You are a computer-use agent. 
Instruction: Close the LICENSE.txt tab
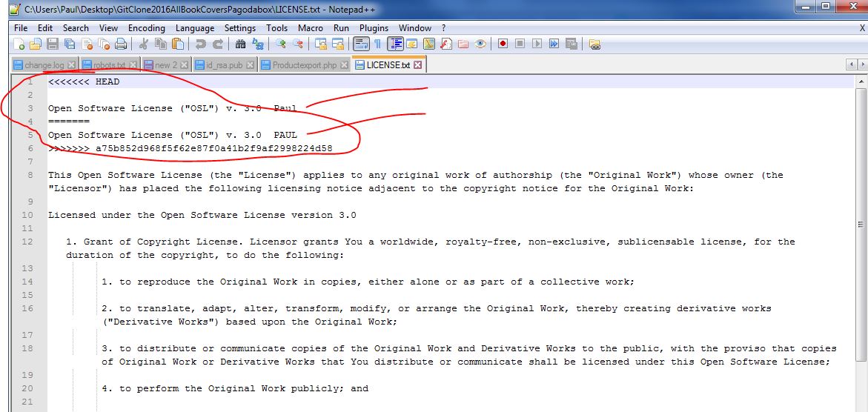coord(418,64)
